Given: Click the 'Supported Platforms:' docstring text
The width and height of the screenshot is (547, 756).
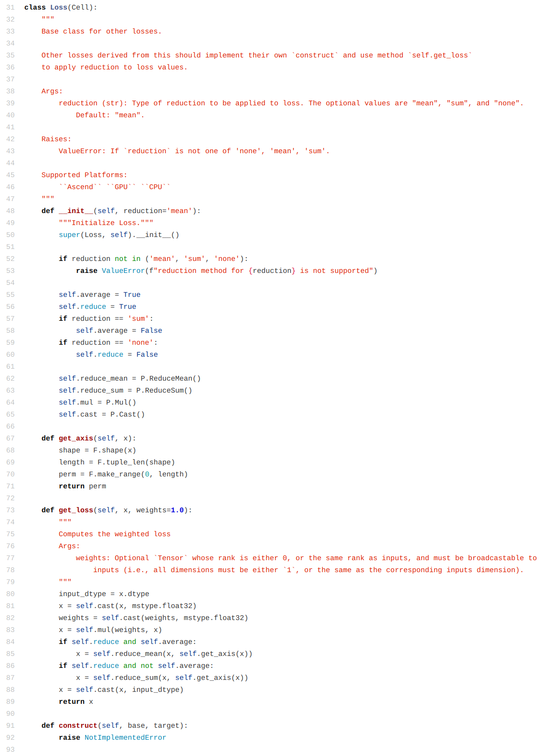Looking at the screenshot, I should tap(84, 175).
